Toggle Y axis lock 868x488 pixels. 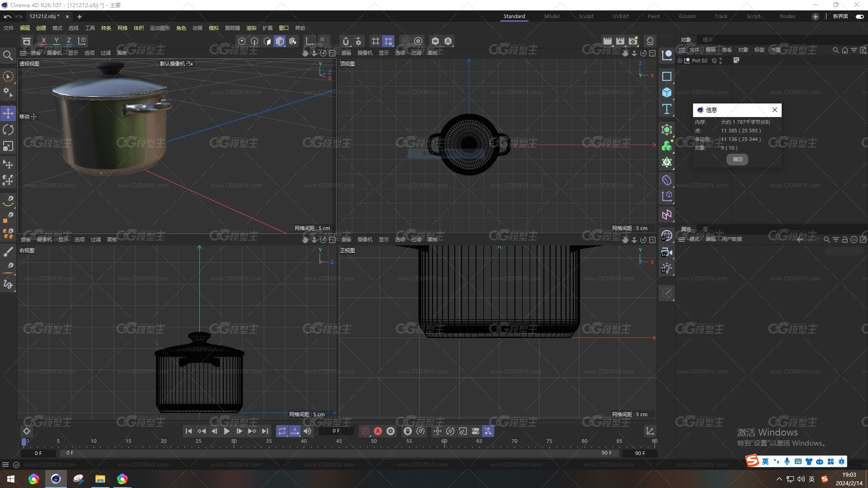[56, 41]
